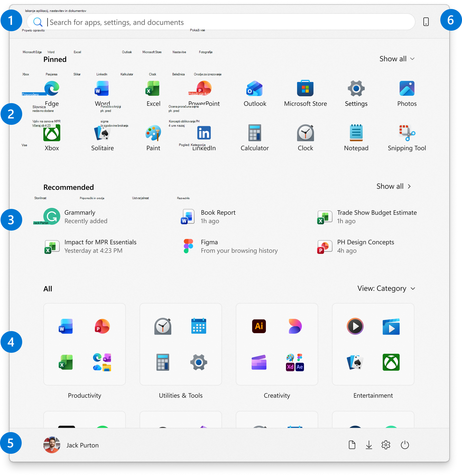Open the Notepad app
This screenshot has height=476, width=462.
point(356,133)
